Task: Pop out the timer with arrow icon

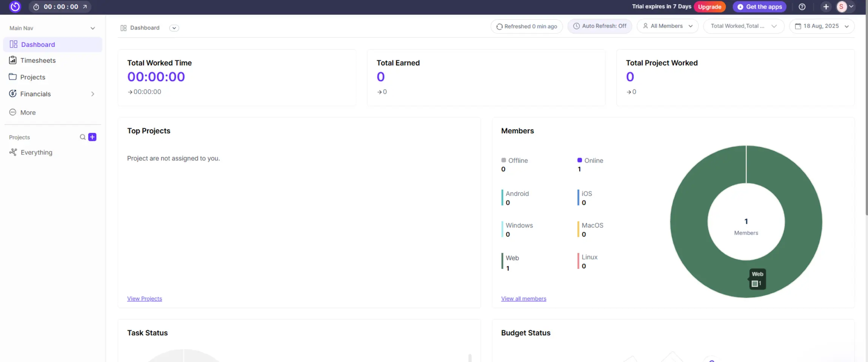Action: tap(85, 7)
